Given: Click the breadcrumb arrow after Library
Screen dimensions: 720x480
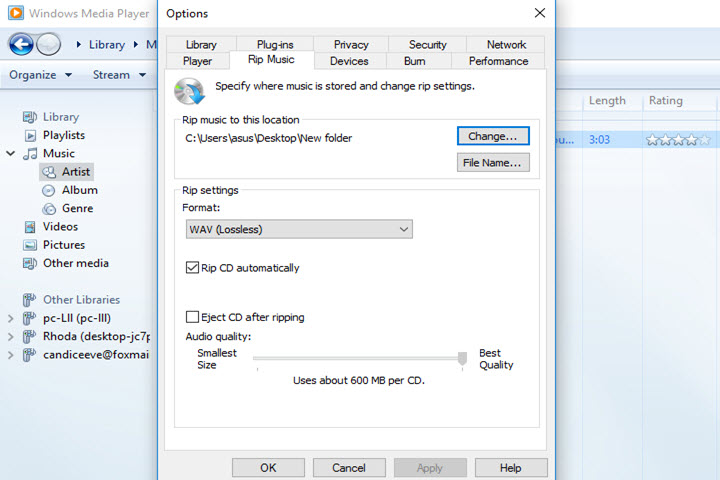Looking at the screenshot, I should tap(136, 45).
